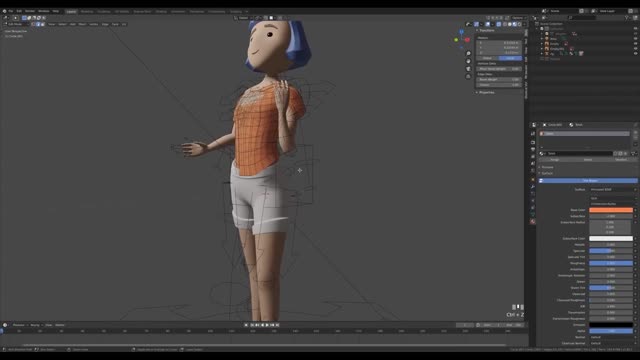Select wireframe viewport shading
Image resolution: width=640 pixels, height=360 pixels.
pos(505,24)
